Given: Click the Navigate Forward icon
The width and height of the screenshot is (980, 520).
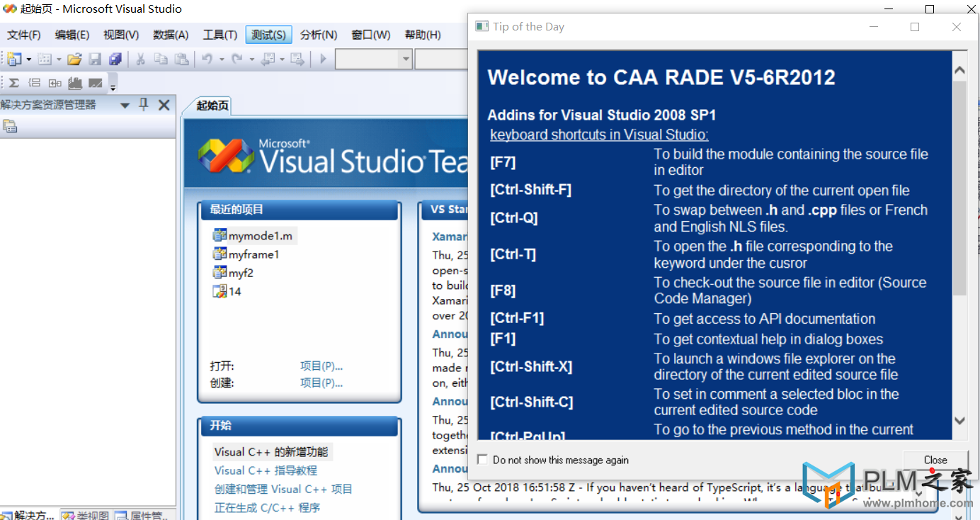Looking at the screenshot, I should [297, 60].
